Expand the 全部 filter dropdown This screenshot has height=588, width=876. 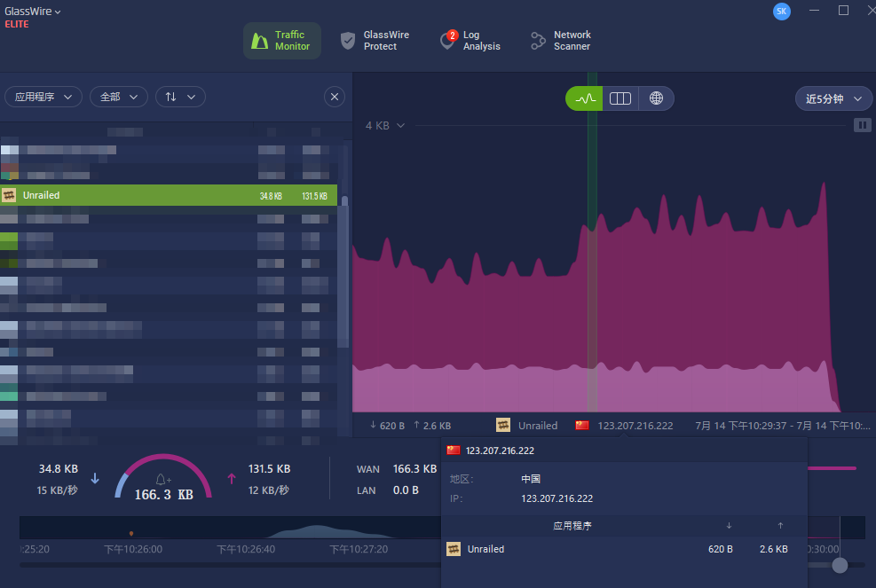click(118, 98)
